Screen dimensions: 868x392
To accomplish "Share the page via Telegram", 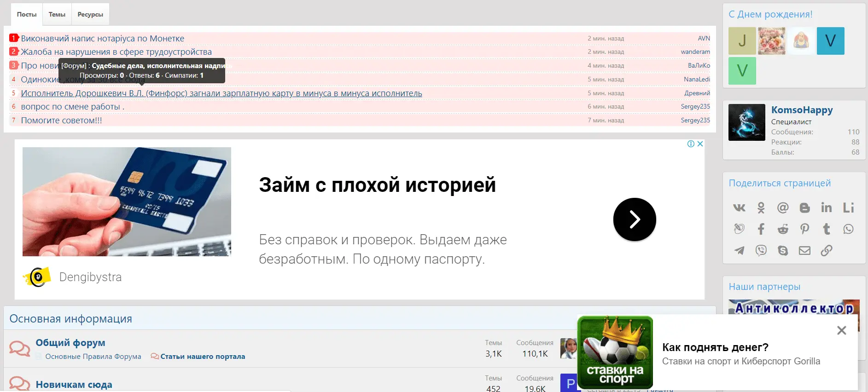I will 739,250.
